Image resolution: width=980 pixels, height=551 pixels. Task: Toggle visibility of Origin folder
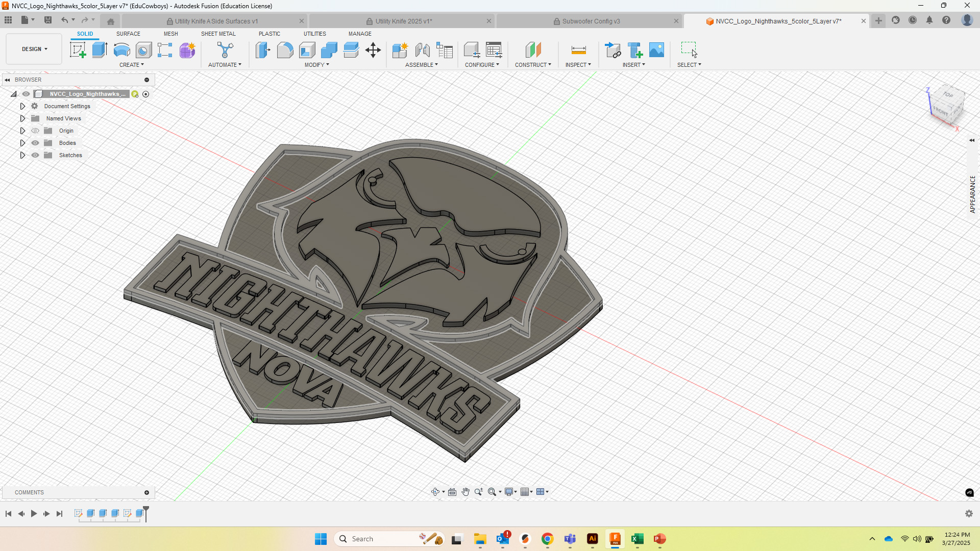[x=35, y=131]
